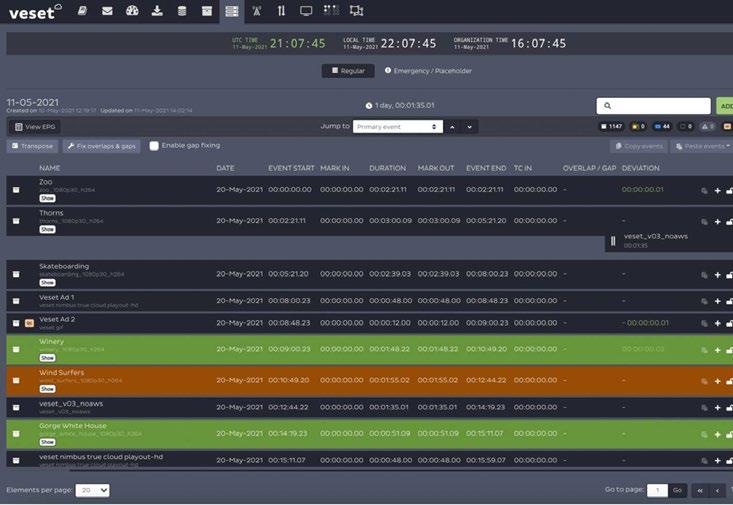This screenshot has height=505, width=733.
Task: Open the elements per page dropdown
Action: [92, 490]
